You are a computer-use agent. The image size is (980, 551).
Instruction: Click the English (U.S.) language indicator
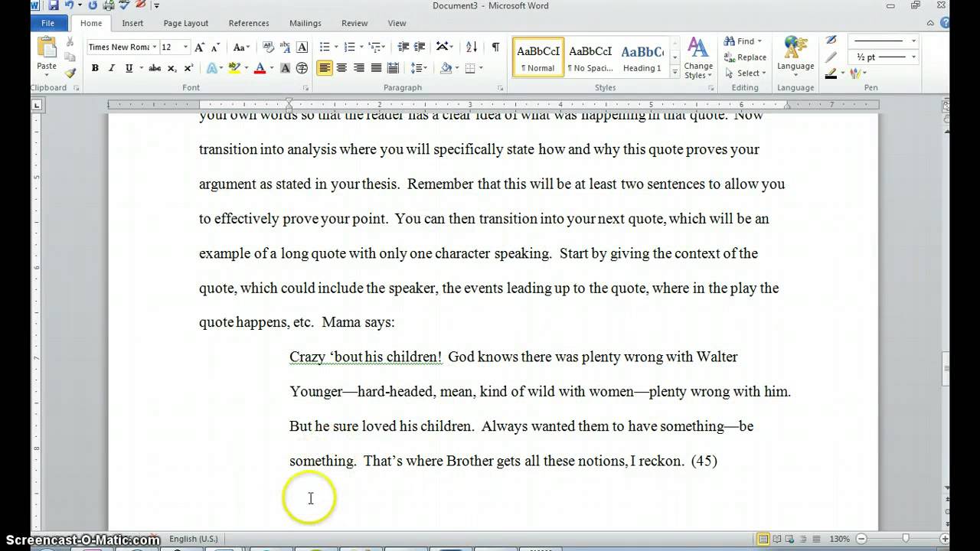193,539
